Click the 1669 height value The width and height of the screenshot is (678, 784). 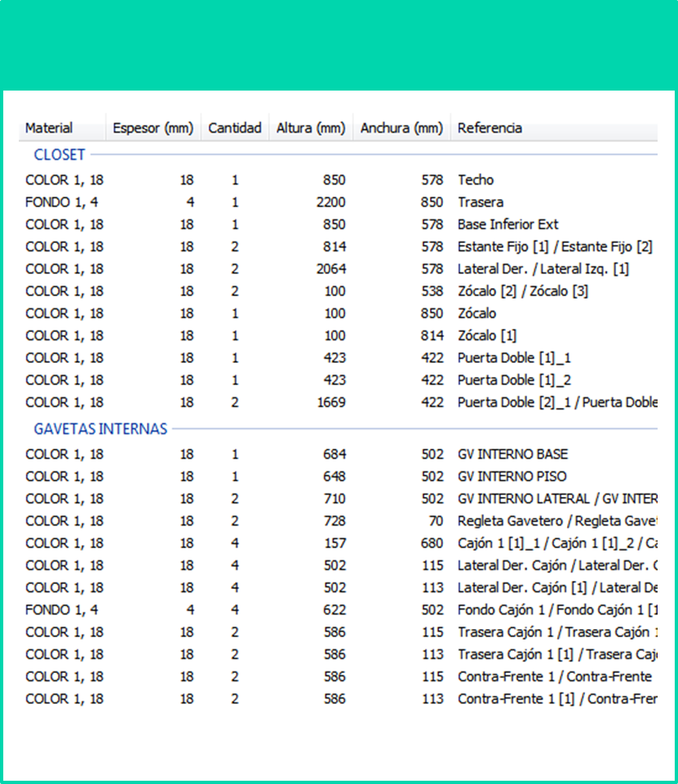[x=330, y=402]
